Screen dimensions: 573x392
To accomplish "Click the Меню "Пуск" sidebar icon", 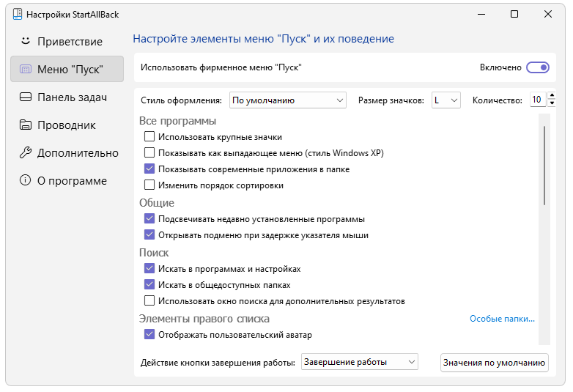I will [26, 70].
